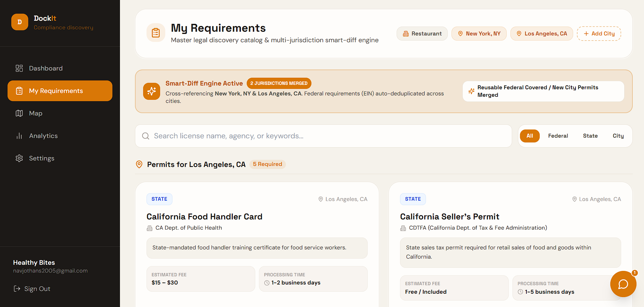644x307 pixels.
Task: Click the CA Dept. of Public Health agency
Action: tap(189, 228)
